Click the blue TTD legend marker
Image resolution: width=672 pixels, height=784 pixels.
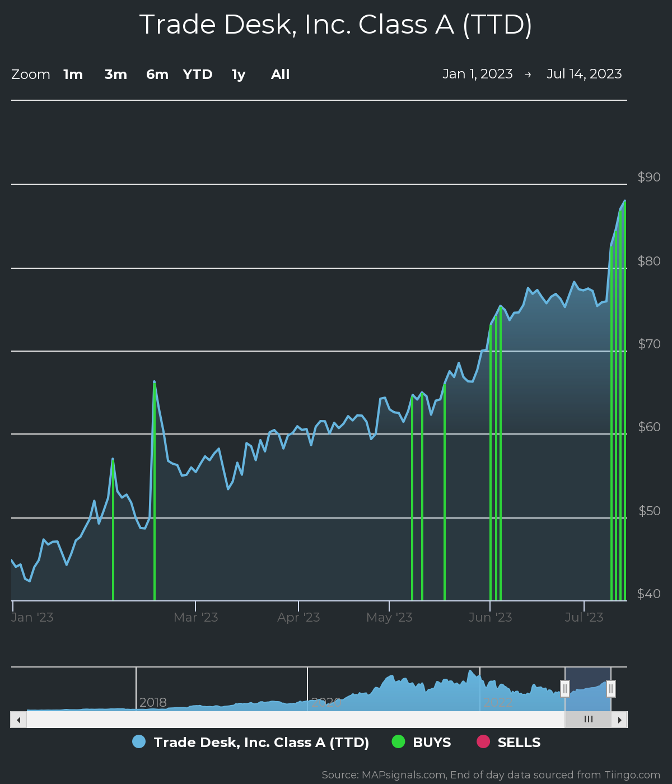[x=139, y=742]
